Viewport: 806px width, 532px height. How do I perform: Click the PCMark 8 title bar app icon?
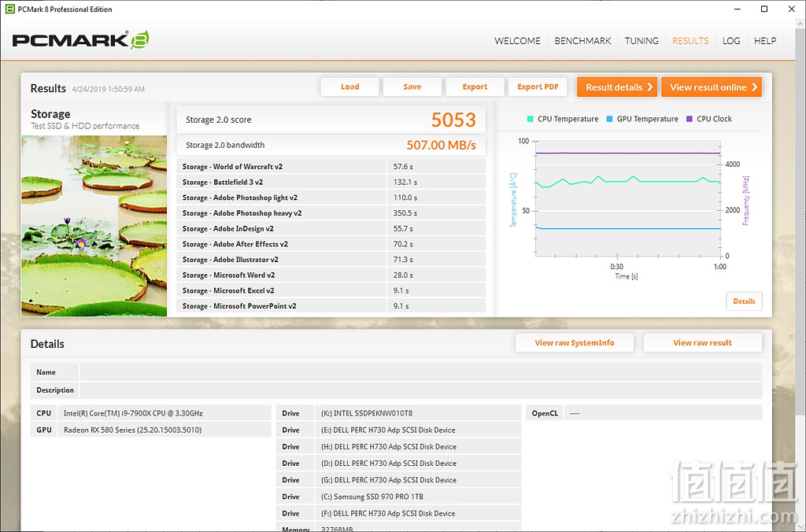click(9, 9)
